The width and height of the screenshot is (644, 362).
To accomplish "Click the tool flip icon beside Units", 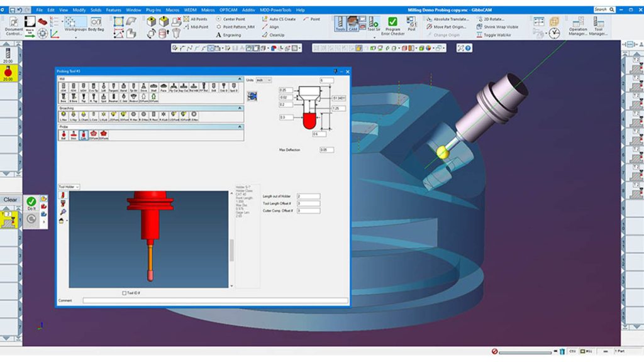I will point(252,96).
